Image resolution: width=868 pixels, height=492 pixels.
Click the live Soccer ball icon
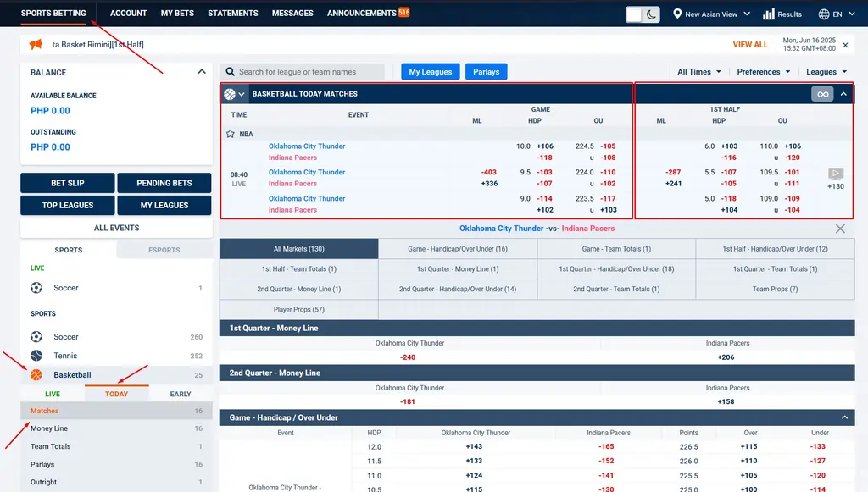coord(36,288)
